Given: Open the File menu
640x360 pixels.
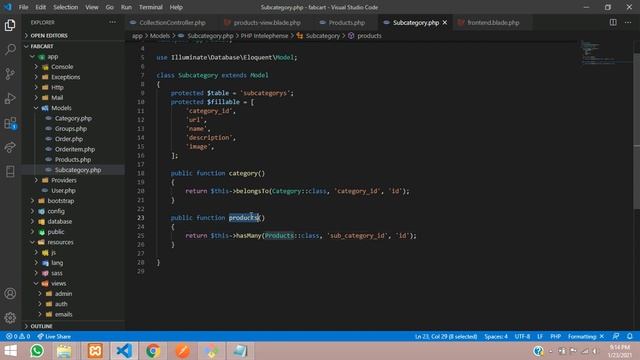Looking at the screenshot, I should (x=23, y=7).
